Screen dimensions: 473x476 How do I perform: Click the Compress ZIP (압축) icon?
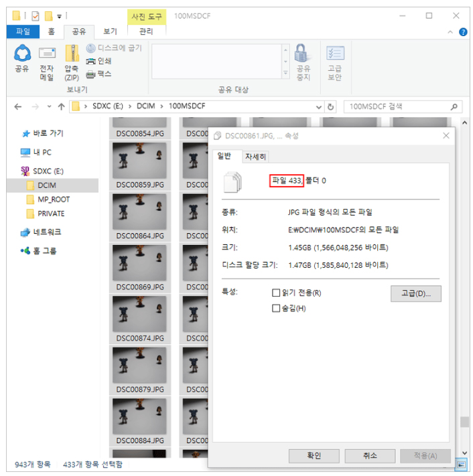pyautogui.click(x=72, y=63)
